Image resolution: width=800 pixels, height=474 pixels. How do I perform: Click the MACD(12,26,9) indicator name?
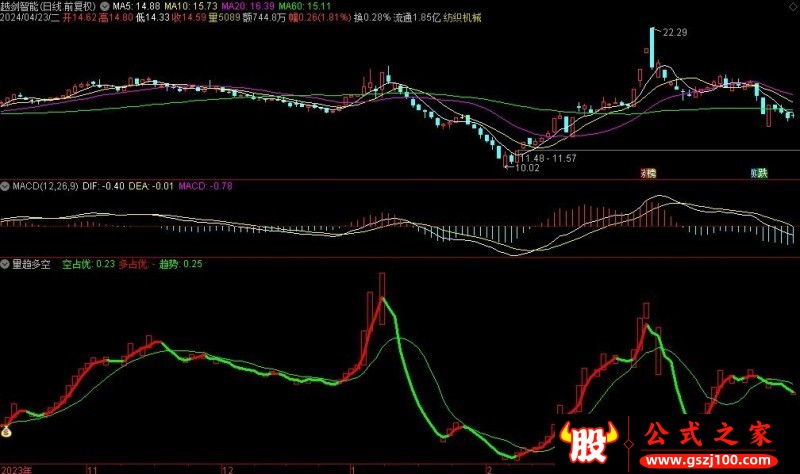click(45, 186)
